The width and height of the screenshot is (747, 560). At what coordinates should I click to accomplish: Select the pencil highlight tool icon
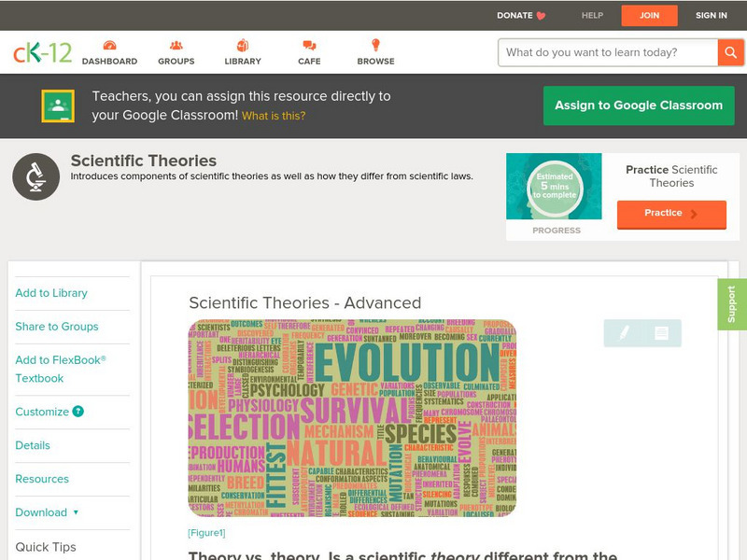(624, 332)
